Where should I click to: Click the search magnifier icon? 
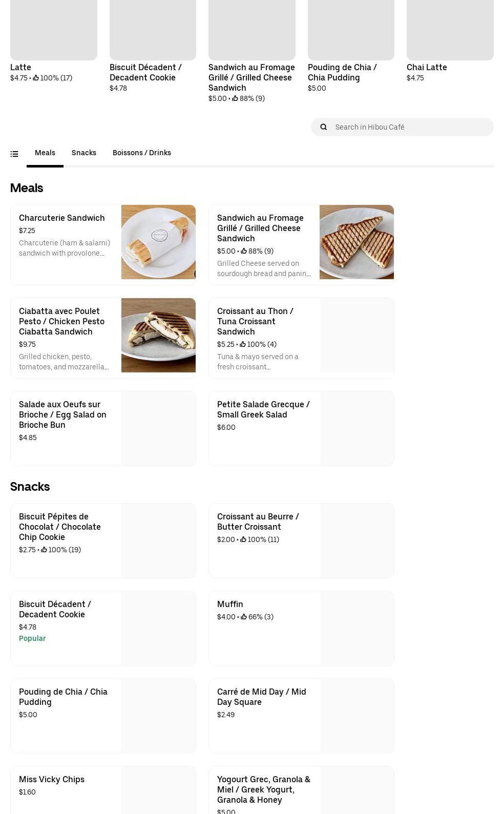point(323,127)
